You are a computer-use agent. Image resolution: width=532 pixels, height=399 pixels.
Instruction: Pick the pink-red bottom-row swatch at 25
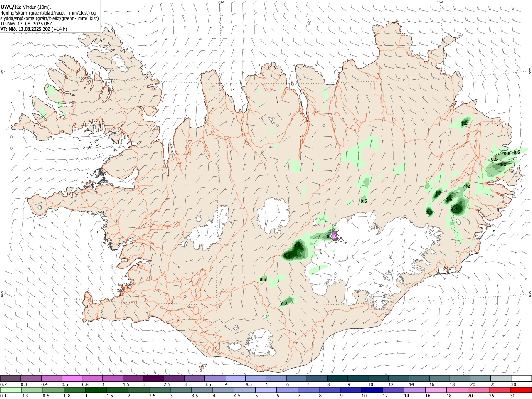pyautogui.click(x=499, y=390)
